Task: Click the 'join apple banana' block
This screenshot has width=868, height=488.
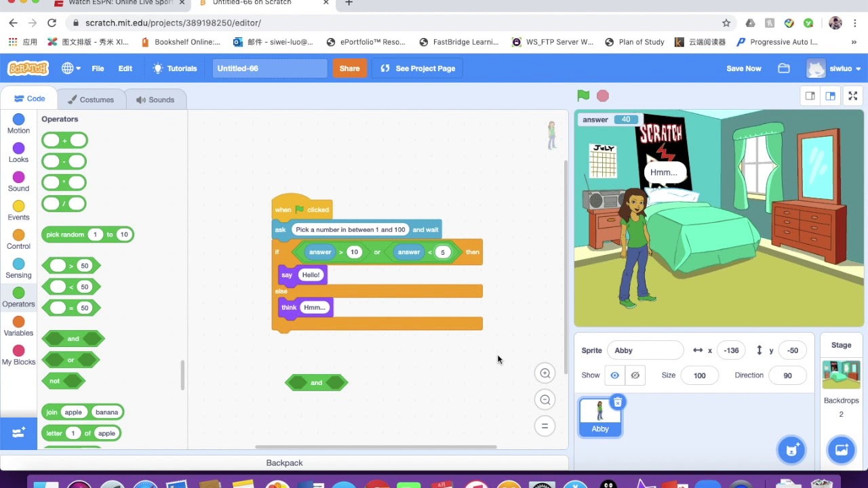Action: point(83,412)
